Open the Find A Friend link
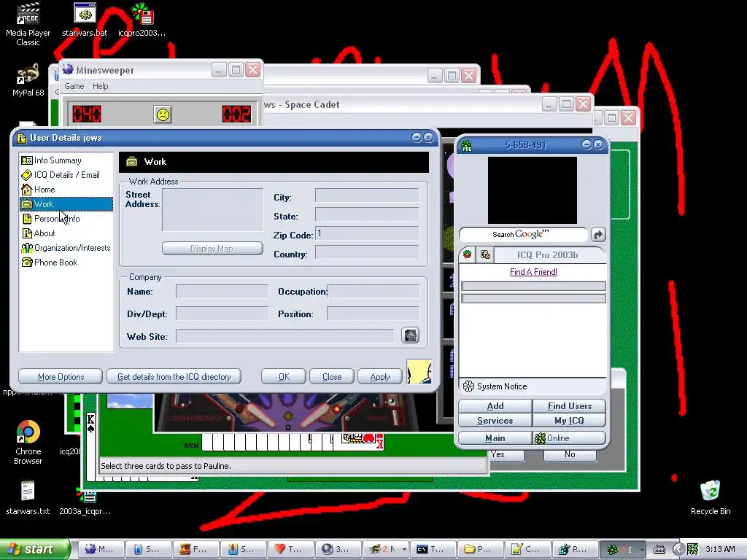 point(533,272)
